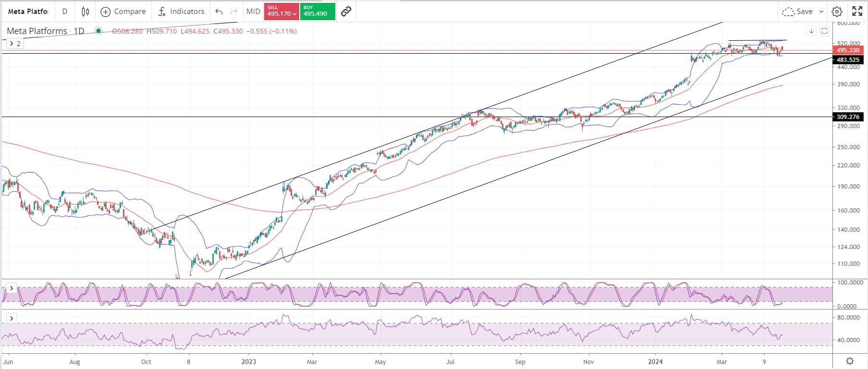The image size is (868, 369).
Task: Click the 2024 label on the time axis
Action: click(x=655, y=362)
